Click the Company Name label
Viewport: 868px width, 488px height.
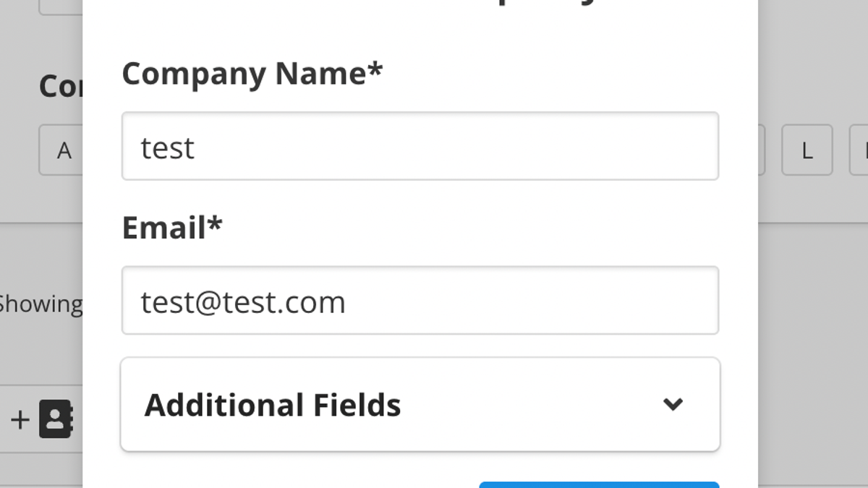point(252,74)
